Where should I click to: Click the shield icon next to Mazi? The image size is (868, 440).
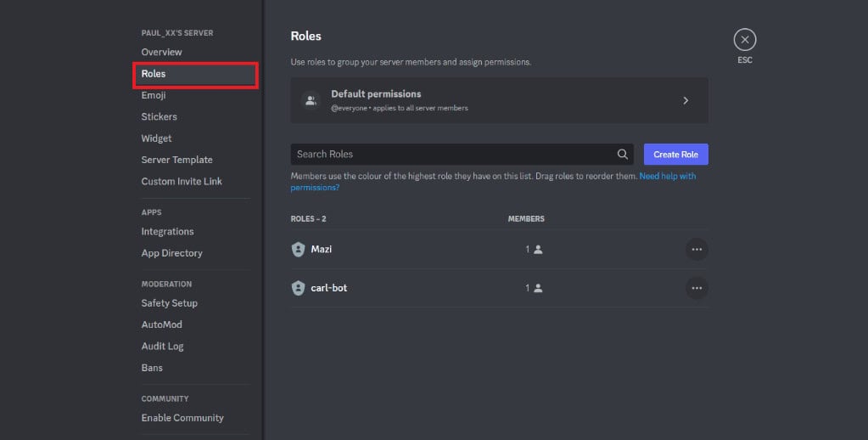298,250
